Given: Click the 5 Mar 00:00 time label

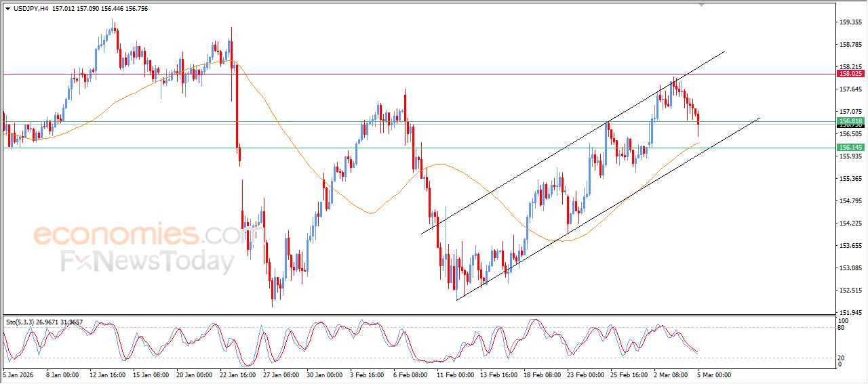Looking at the screenshot, I should click(713, 375).
